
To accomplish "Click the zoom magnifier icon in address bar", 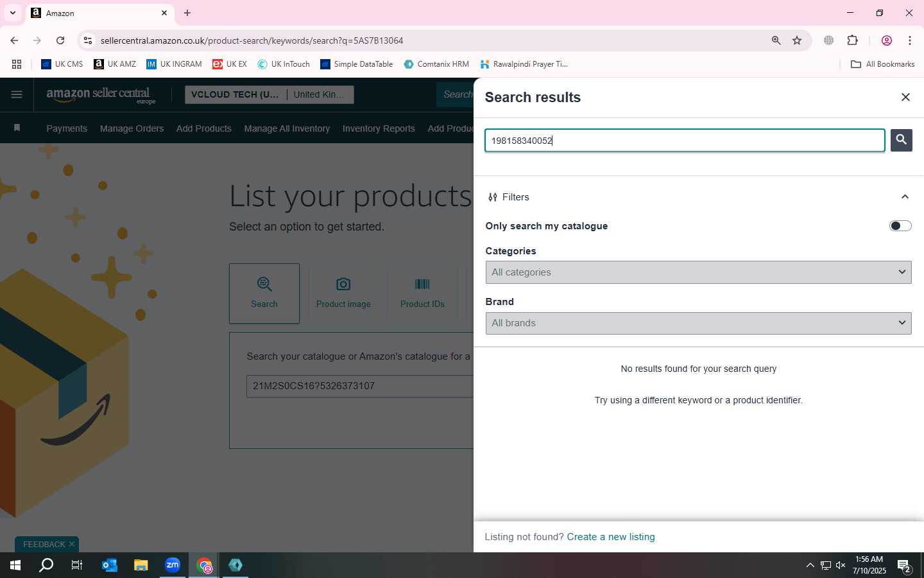I will coord(776,40).
